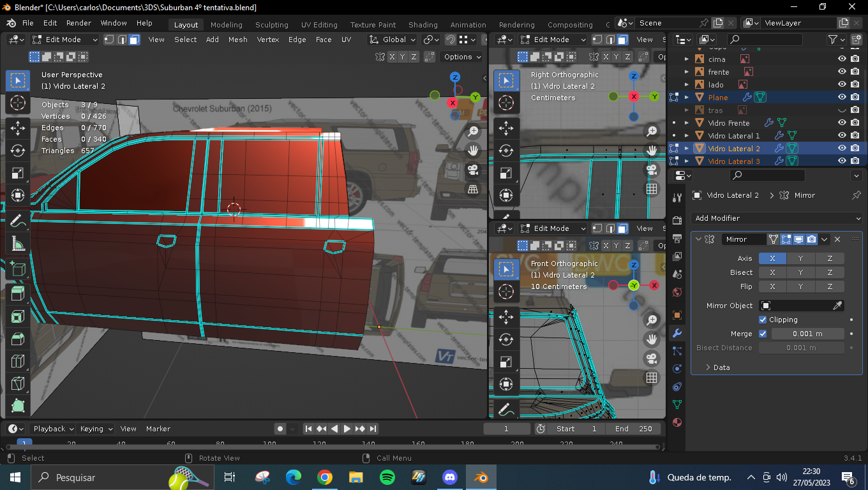
Task: Select the Loop Cut tool
Action: pos(18,362)
